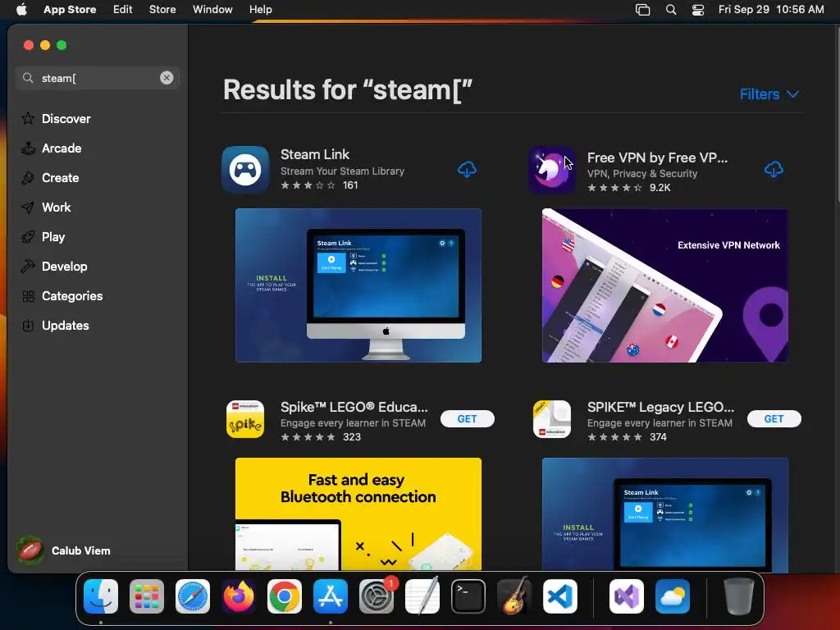
Task: Open Calub Viem account profile
Action: tap(63, 550)
